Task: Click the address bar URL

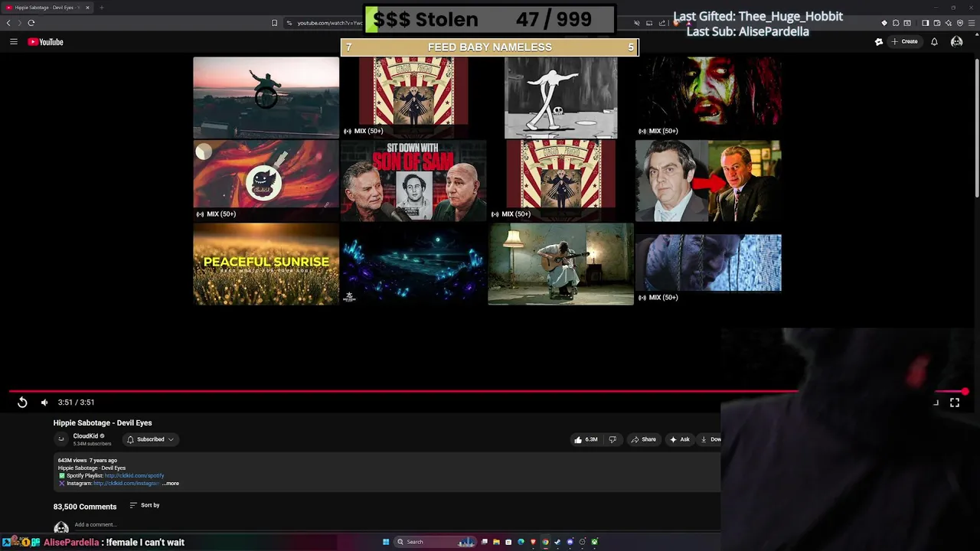Action: [330, 23]
